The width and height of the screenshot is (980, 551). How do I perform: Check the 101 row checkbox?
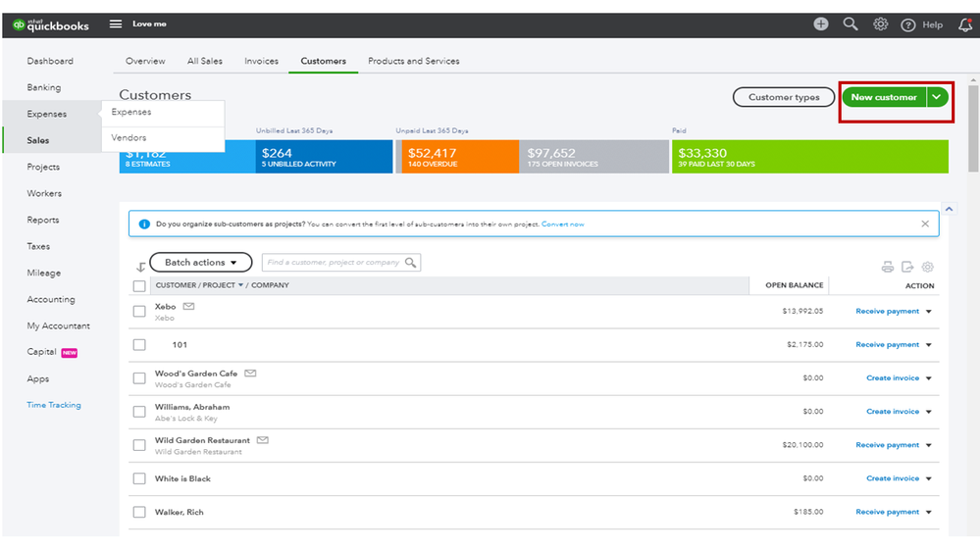coord(139,345)
